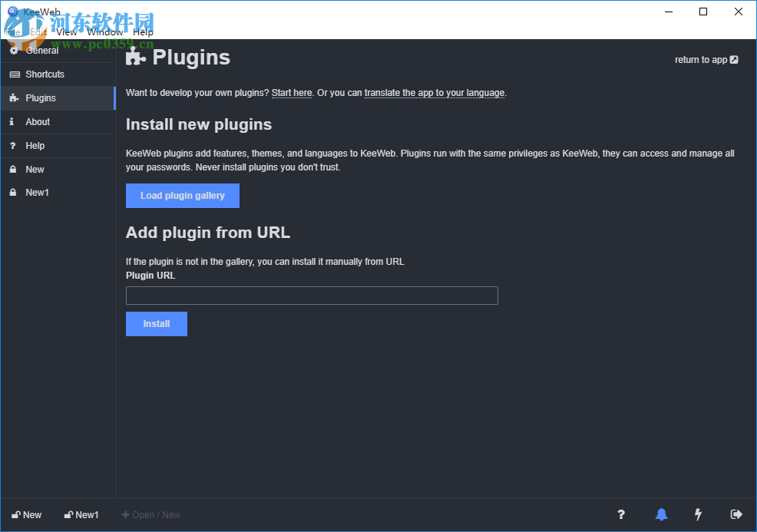Open translate the app to your language link
Screen dimensions: 757x532
435,93
